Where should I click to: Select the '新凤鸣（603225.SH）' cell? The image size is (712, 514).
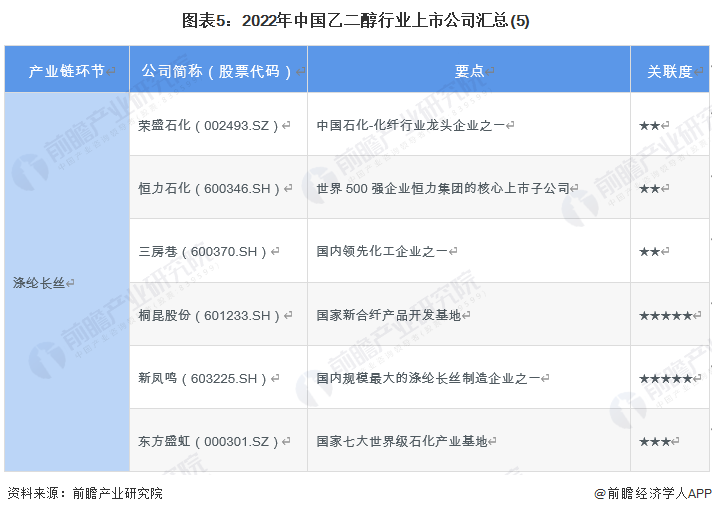click(x=218, y=377)
